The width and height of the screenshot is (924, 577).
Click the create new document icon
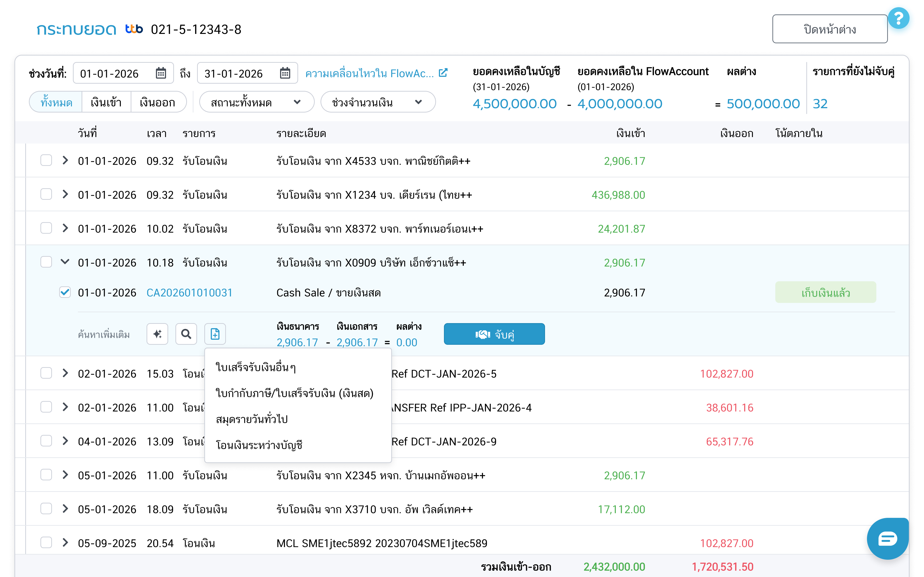(215, 334)
